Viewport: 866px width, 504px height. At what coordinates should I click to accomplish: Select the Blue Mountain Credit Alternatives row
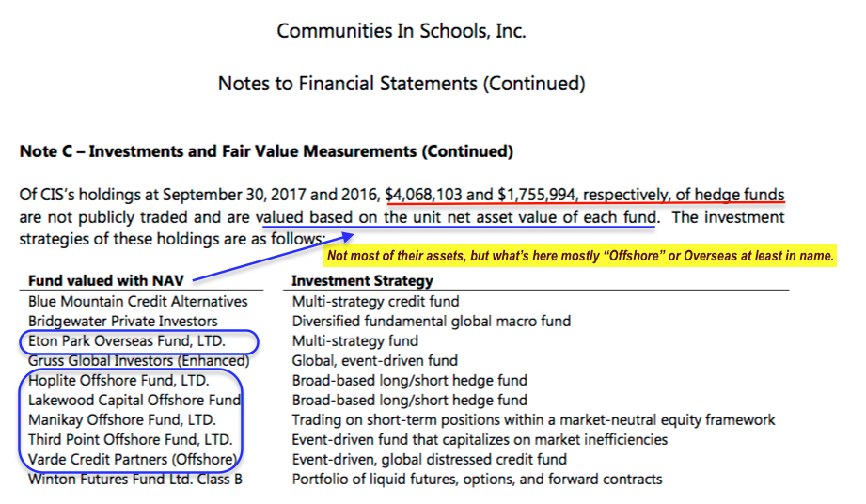[137, 301]
